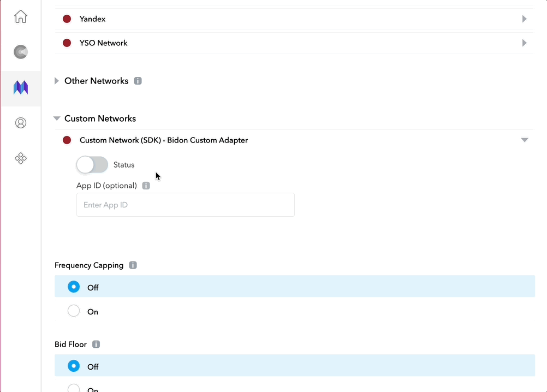The image size is (547, 392).
Task: Open the account profile sidebar icon
Action: point(21,123)
